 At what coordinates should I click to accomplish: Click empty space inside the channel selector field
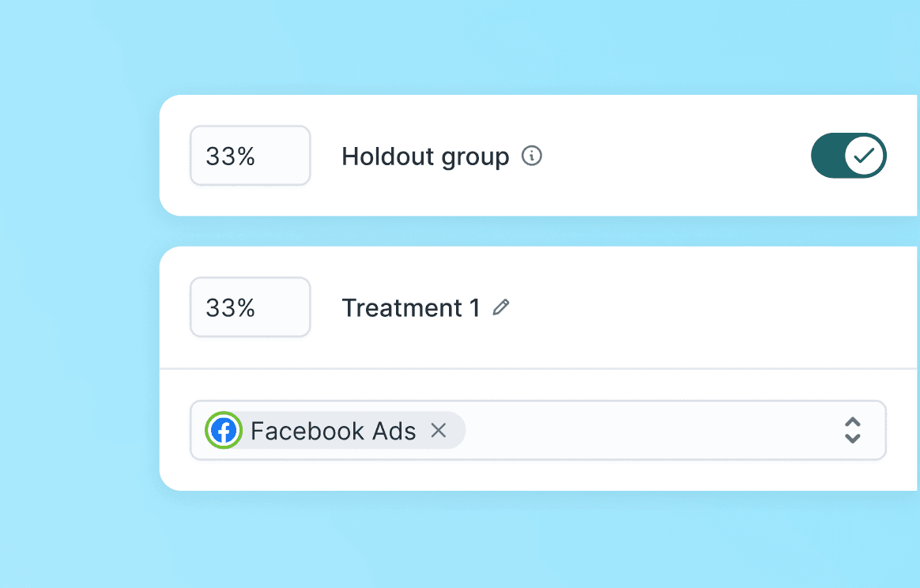click(x=648, y=430)
